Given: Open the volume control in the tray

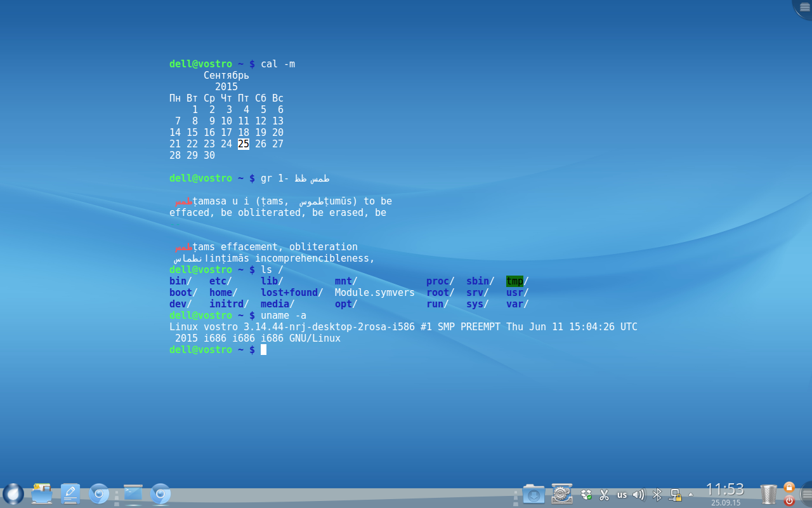Looking at the screenshot, I should (639, 495).
